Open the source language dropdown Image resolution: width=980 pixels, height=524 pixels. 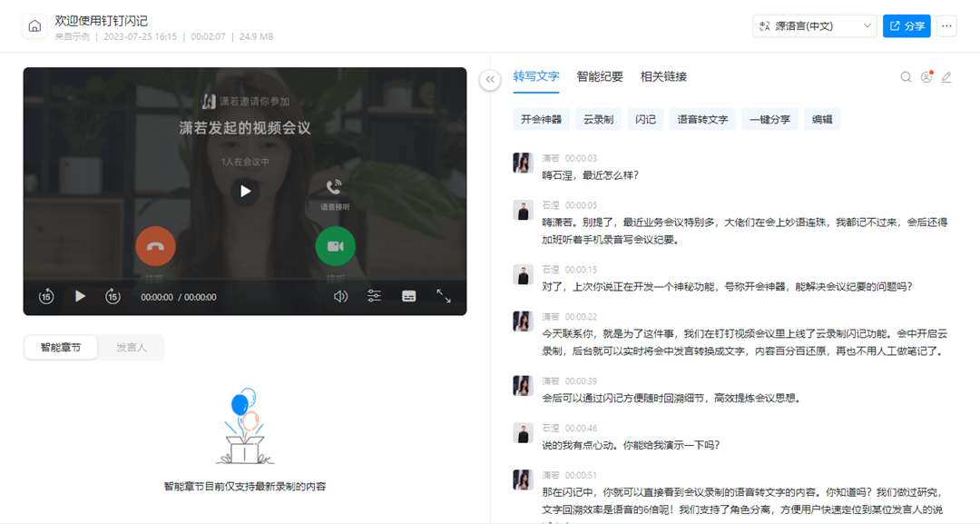pos(814,26)
